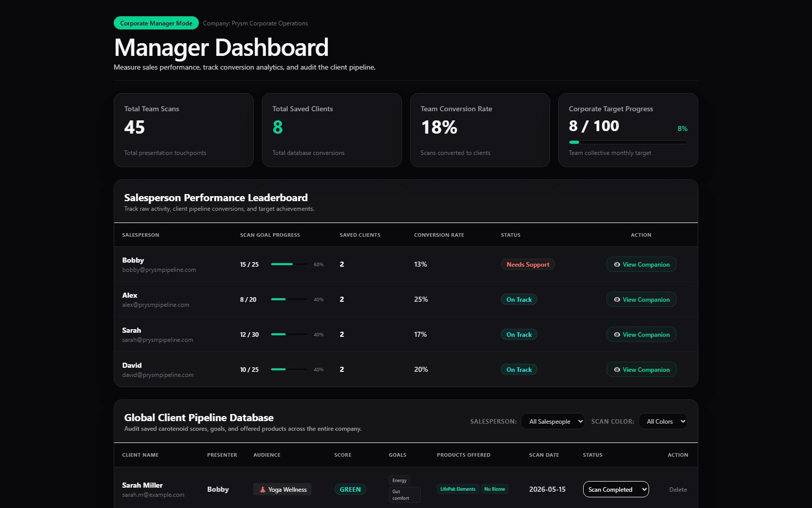Image resolution: width=812 pixels, height=508 pixels.
Task: Click the Presenter column header
Action: tap(222, 455)
